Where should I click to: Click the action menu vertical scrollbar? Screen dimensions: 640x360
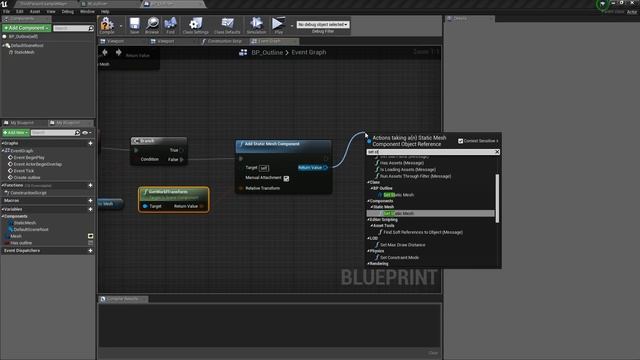[x=497, y=198]
